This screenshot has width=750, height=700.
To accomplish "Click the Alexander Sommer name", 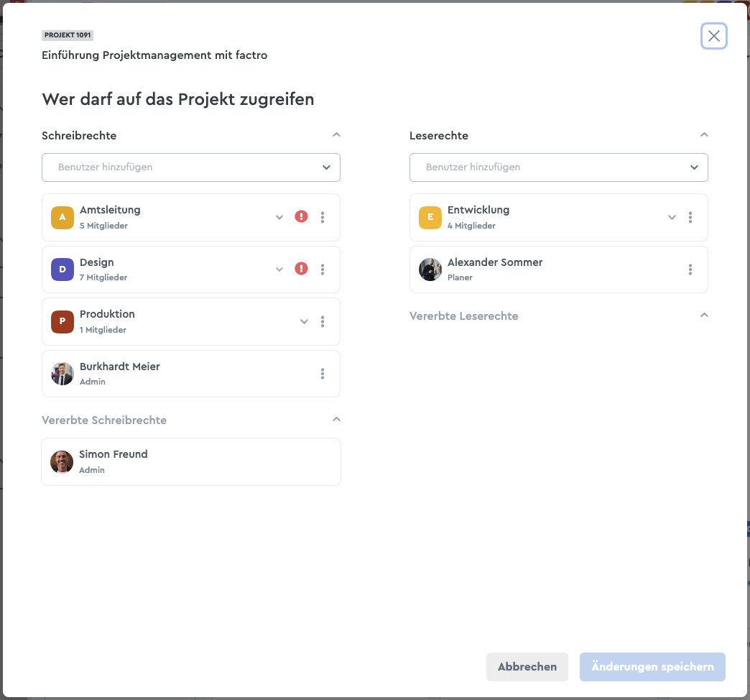I will pyautogui.click(x=495, y=262).
